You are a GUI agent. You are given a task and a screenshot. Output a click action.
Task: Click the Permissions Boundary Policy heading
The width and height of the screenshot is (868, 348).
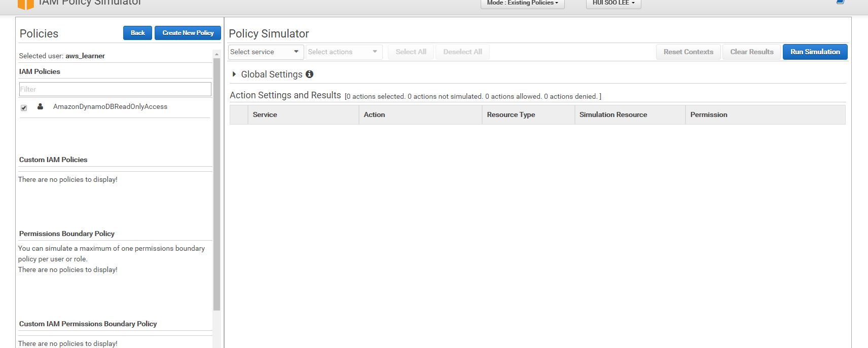67,234
